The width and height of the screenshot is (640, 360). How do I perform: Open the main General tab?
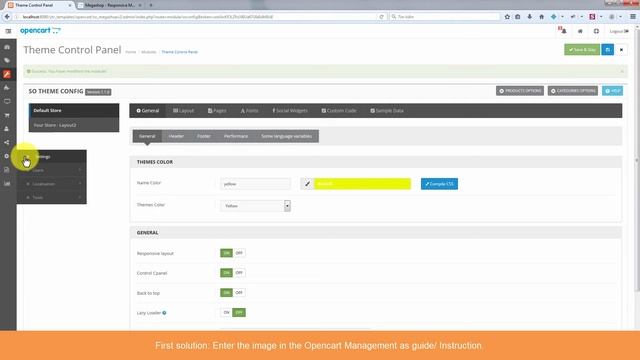(148, 111)
